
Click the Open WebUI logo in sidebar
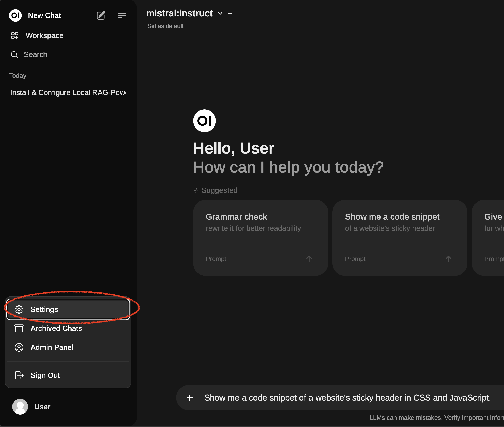point(15,15)
